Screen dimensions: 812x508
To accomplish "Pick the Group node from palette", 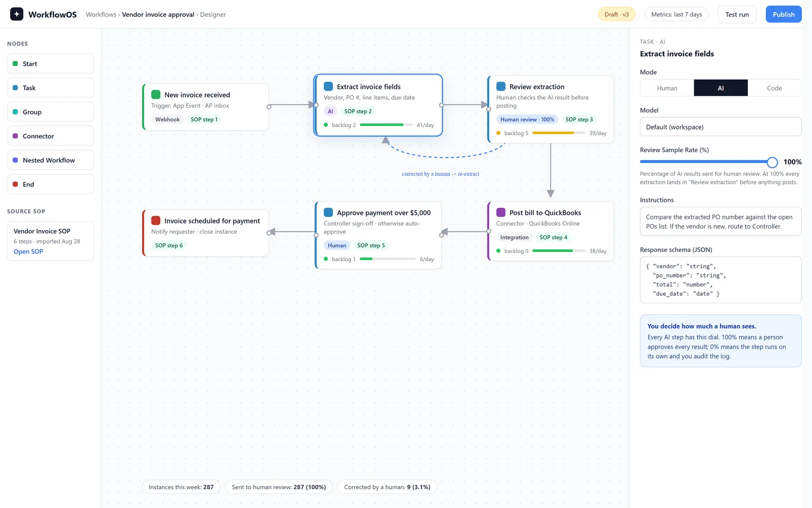I will 50,112.
